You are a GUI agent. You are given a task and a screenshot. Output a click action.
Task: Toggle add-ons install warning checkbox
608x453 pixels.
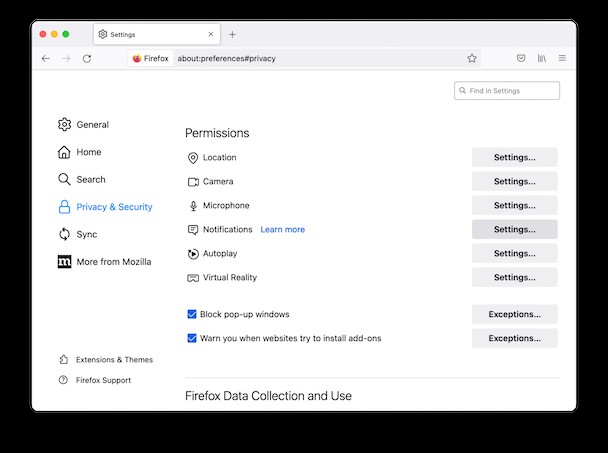tap(192, 338)
